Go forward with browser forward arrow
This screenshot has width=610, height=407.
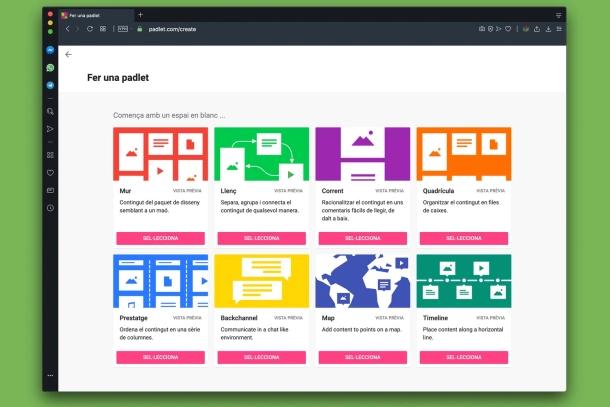[x=77, y=29]
